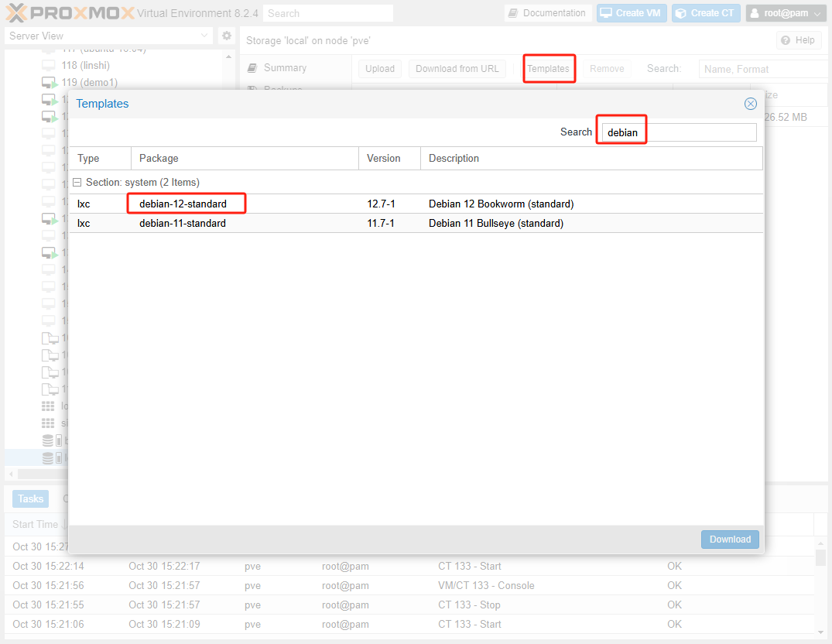This screenshot has width=832, height=644.
Task: Click end time Oct 30 15:22:17 cell
Action: coord(164,566)
